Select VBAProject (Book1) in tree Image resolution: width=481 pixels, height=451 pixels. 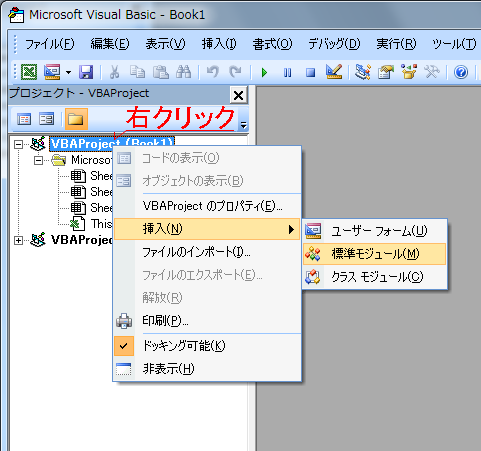(x=112, y=144)
